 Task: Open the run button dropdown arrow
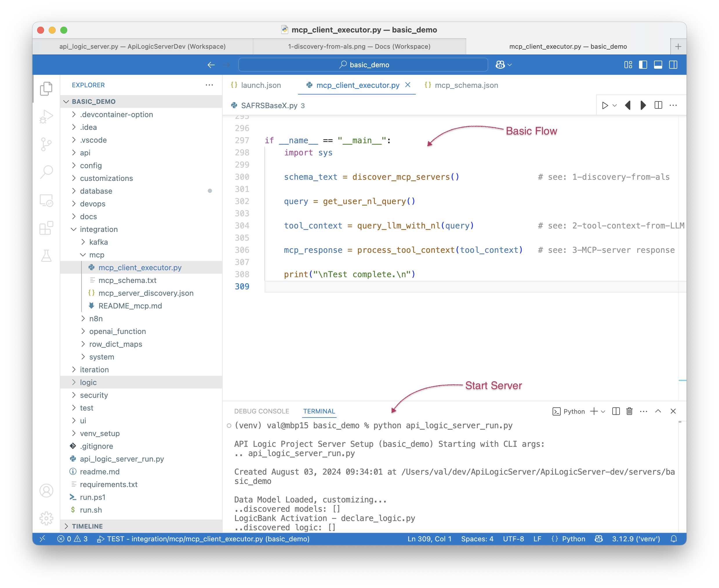click(x=615, y=105)
